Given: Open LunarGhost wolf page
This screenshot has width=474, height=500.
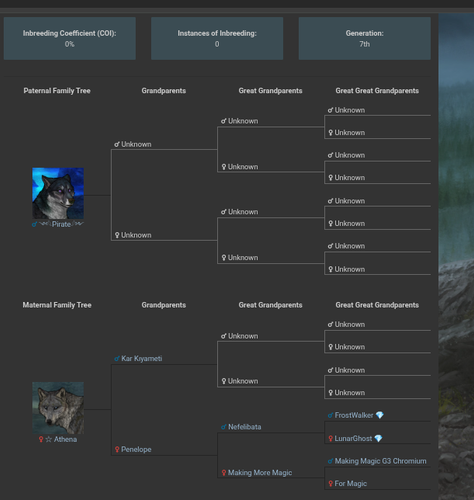Looking at the screenshot, I should point(353,438).
